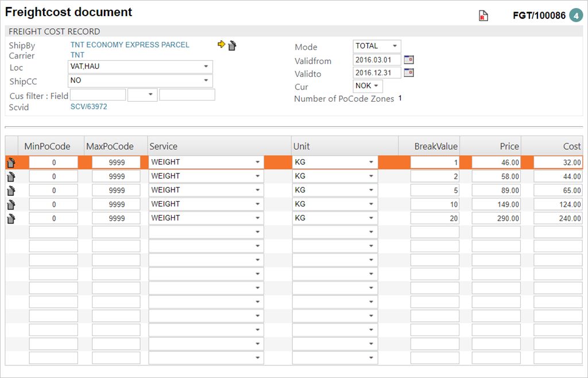Delete the row with BreakValue 5
The image size is (588, 378).
(x=11, y=191)
